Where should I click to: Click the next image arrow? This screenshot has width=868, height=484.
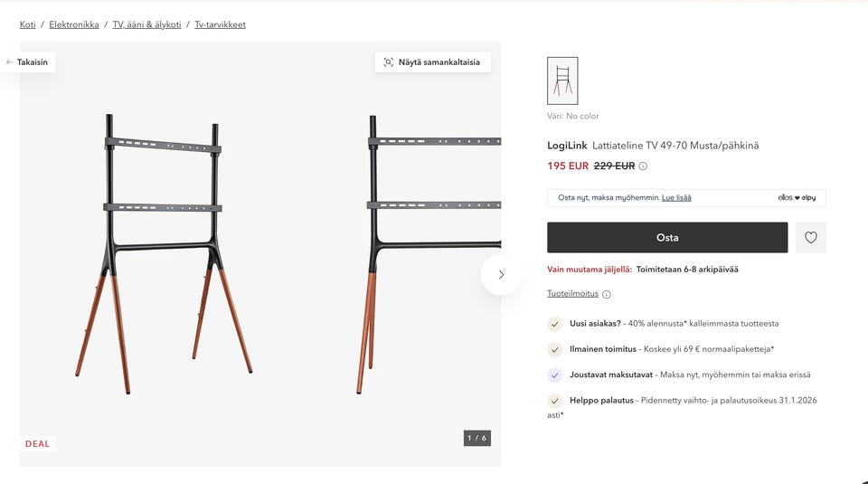click(x=501, y=274)
